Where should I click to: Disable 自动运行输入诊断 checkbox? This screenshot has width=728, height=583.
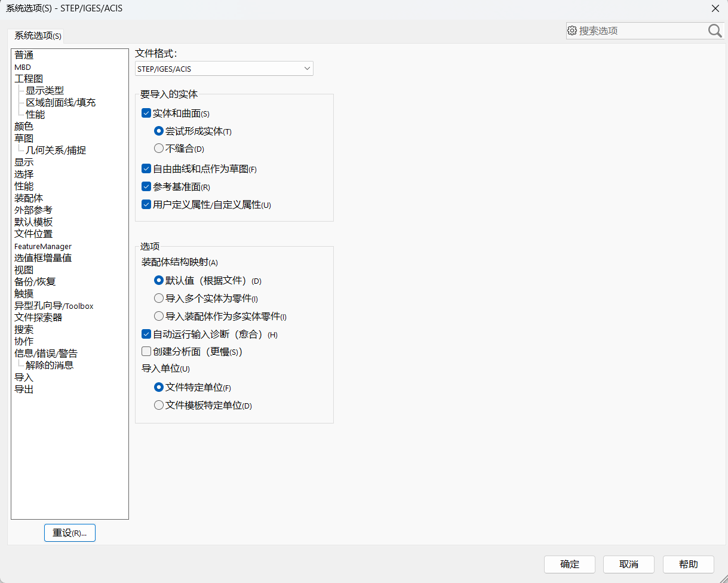pos(146,335)
